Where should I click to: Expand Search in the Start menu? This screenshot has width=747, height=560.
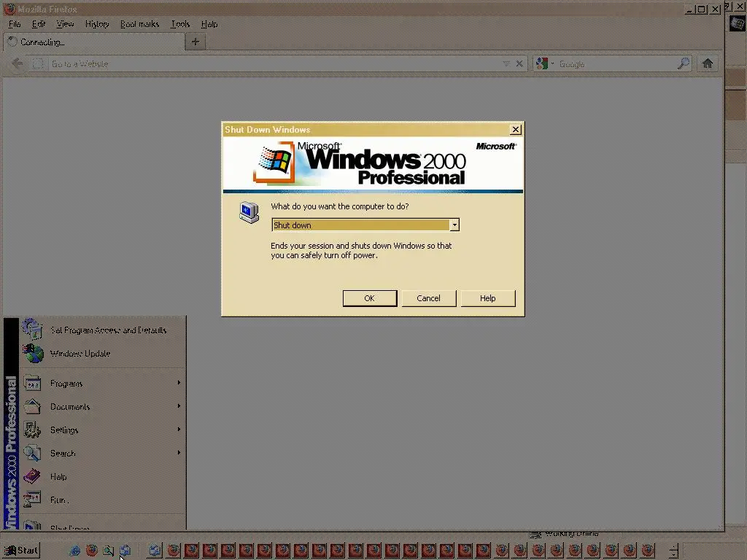(x=102, y=453)
